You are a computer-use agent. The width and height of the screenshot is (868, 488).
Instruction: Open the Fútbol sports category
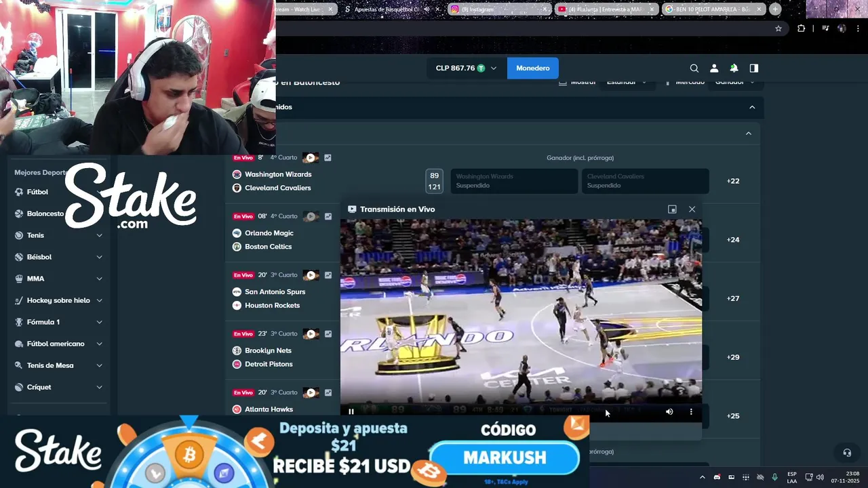(x=37, y=192)
